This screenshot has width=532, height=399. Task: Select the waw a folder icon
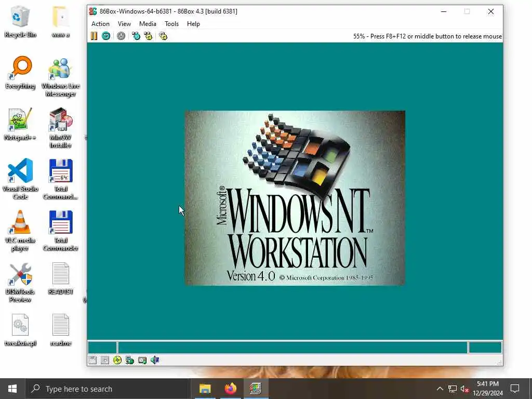click(61, 21)
